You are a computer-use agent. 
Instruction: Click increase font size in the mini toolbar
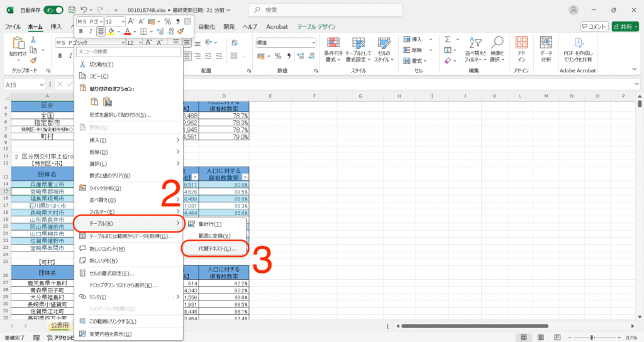click(x=131, y=21)
